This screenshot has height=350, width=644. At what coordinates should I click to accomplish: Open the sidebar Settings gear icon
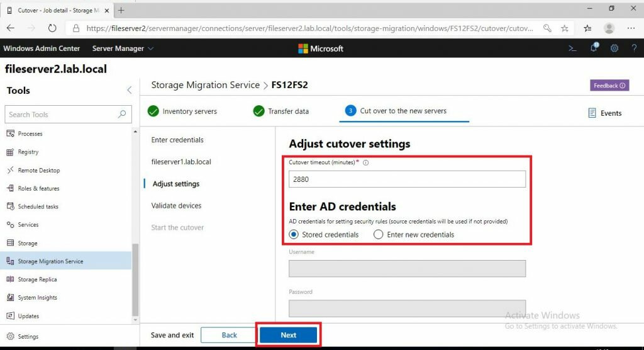(10, 336)
